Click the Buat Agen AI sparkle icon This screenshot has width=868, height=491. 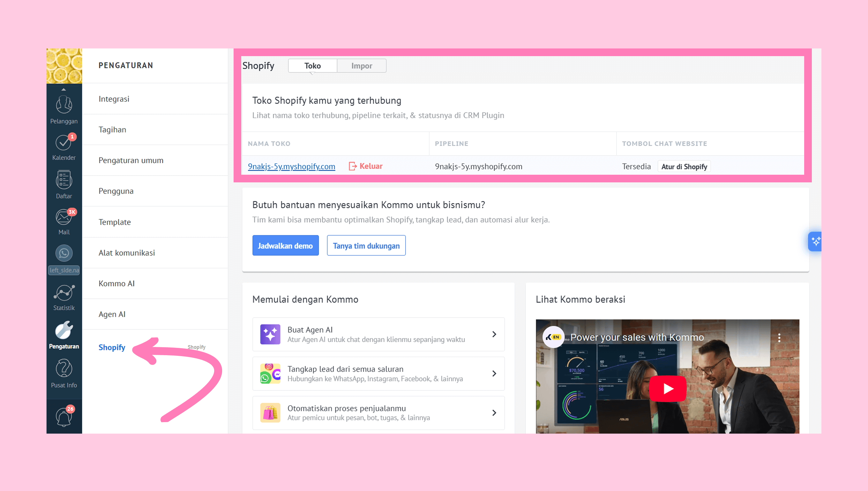[x=270, y=334]
